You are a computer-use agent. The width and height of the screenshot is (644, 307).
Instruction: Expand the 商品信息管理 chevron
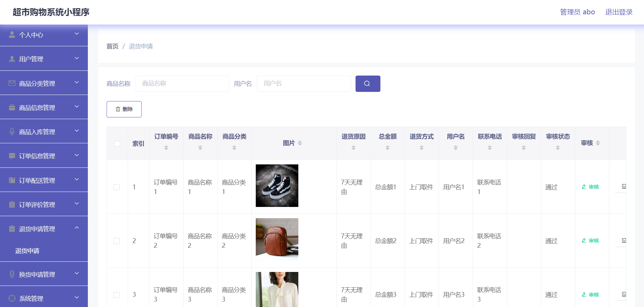coord(77,107)
